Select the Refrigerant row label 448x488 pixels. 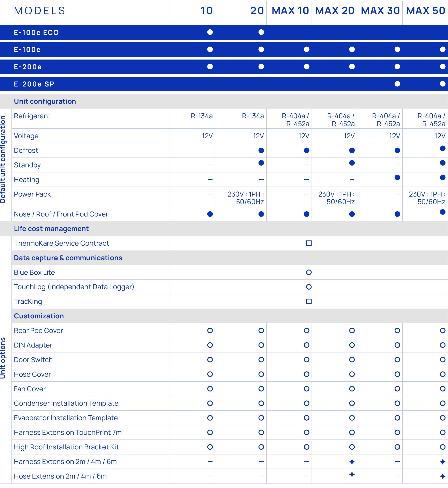[32, 116]
